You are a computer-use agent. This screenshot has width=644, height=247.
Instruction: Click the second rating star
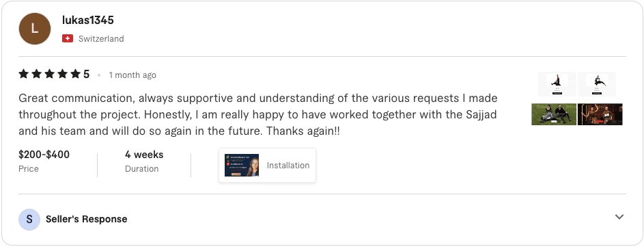pyautogui.click(x=37, y=74)
